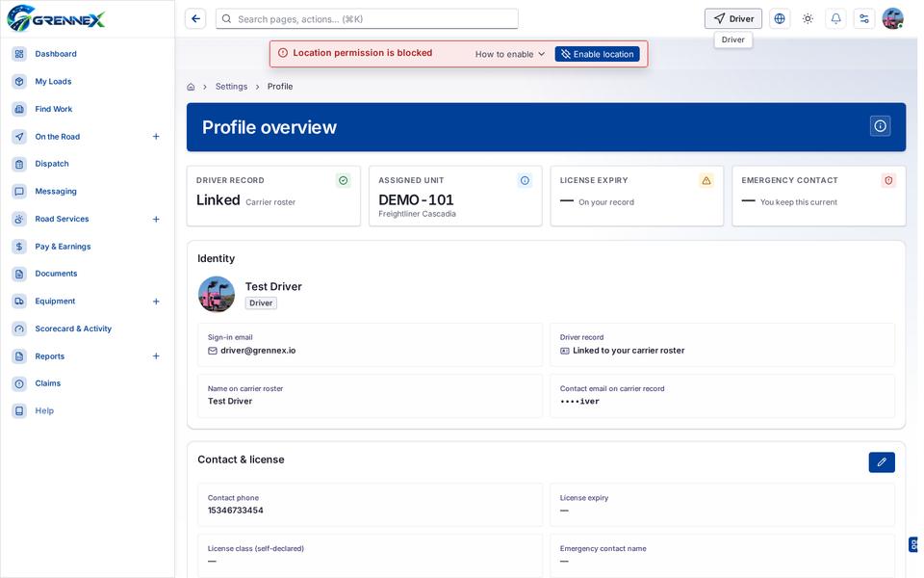Click the Test Driver profile photo
Viewport: 924px width, 578px height.
[217, 295]
